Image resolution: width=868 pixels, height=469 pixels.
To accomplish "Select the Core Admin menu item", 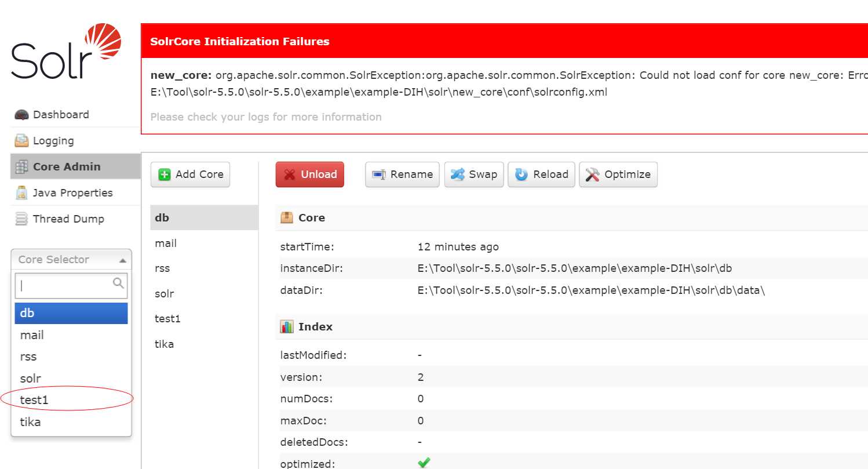I will point(75,166).
